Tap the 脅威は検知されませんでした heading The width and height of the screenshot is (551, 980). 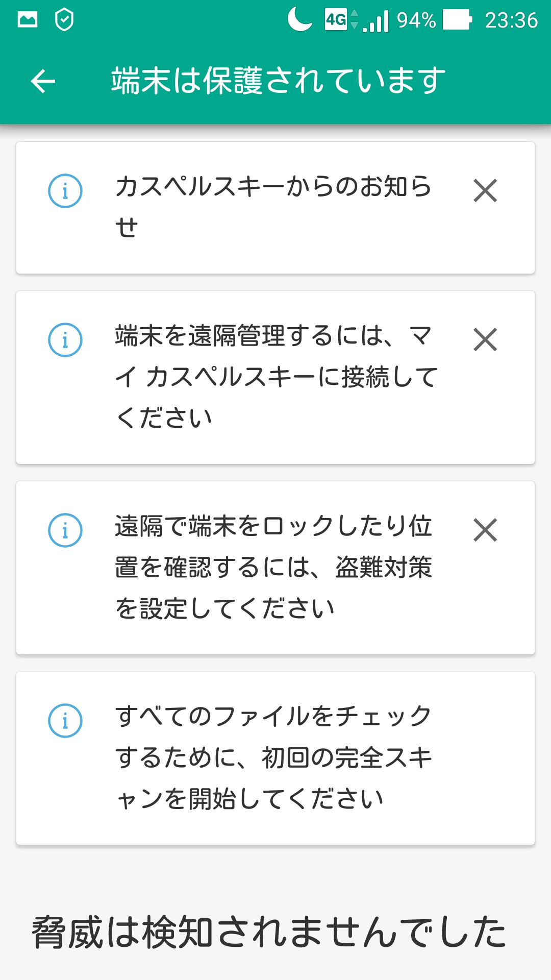269,932
